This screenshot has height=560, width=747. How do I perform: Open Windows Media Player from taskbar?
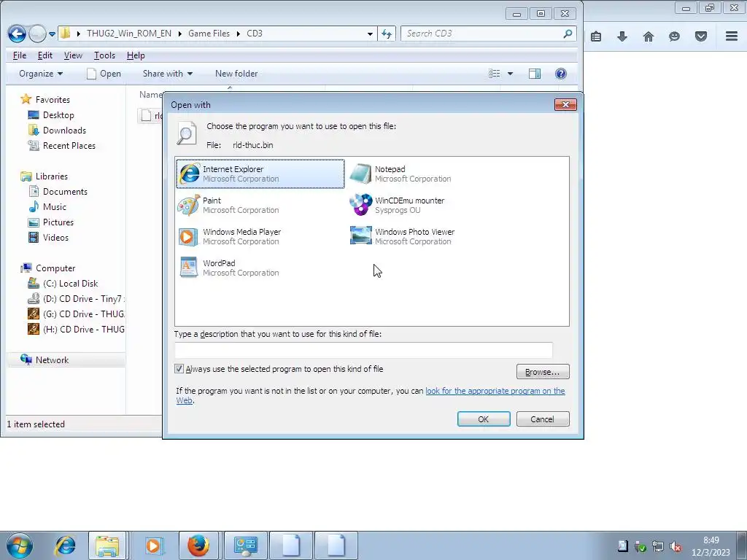pos(153,545)
